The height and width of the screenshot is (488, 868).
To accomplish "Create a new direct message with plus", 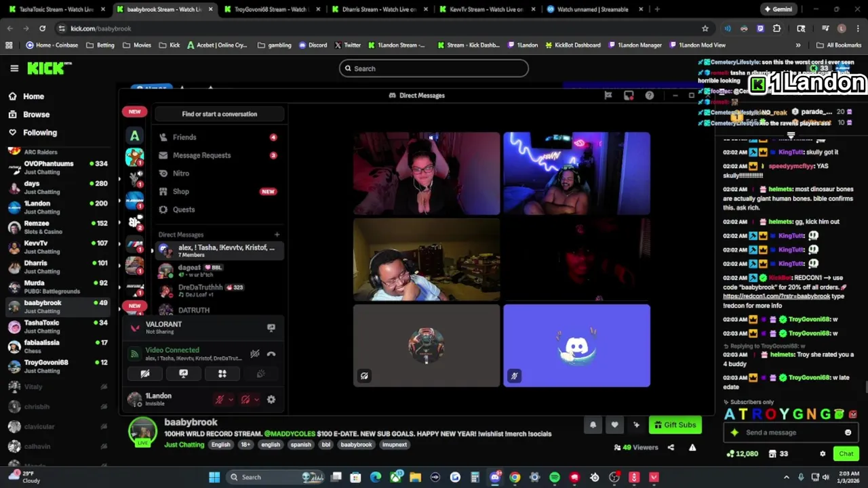I will (277, 235).
